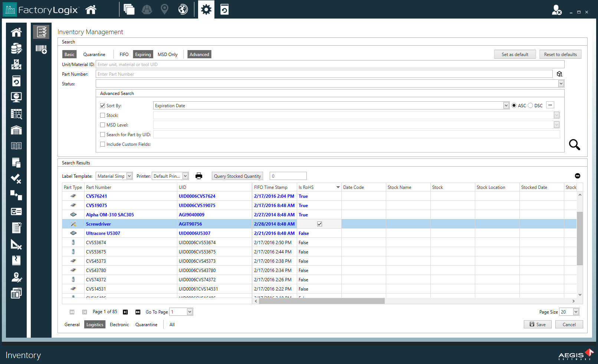The height and width of the screenshot is (364, 598).
Task: Select the barcode add icon in sidebar
Action: tap(41, 49)
